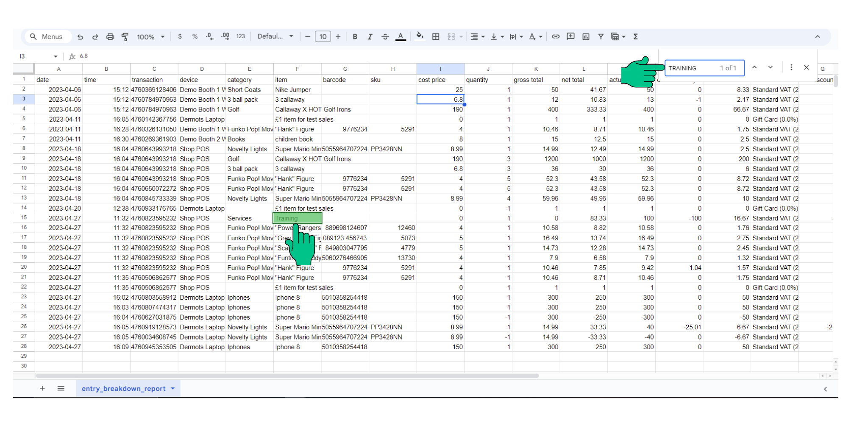This screenshot has height=434, width=868.
Task: Insert a link
Action: click(556, 37)
